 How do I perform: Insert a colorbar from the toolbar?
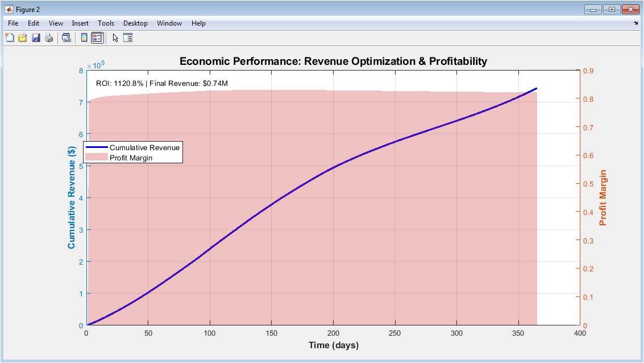pos(84,38)
